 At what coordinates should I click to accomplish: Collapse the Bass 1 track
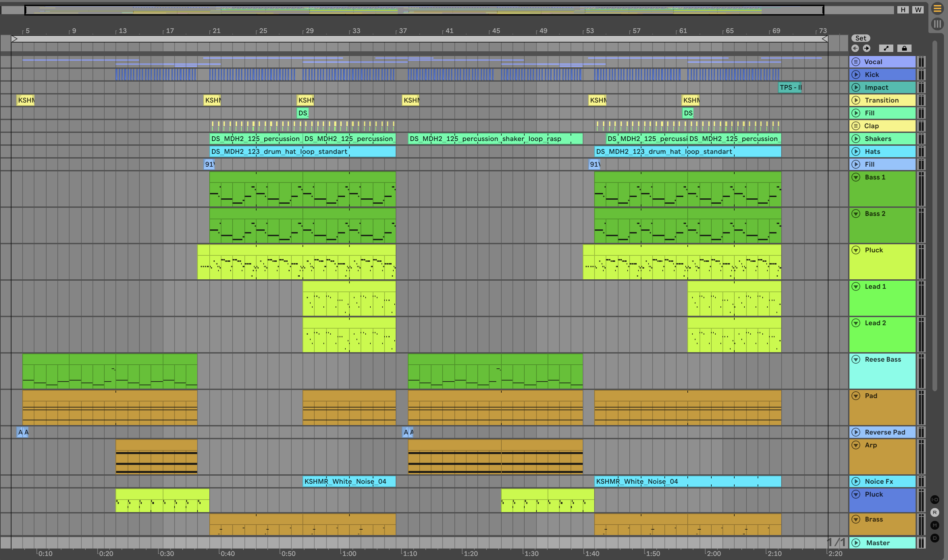[x=856, y=177]
